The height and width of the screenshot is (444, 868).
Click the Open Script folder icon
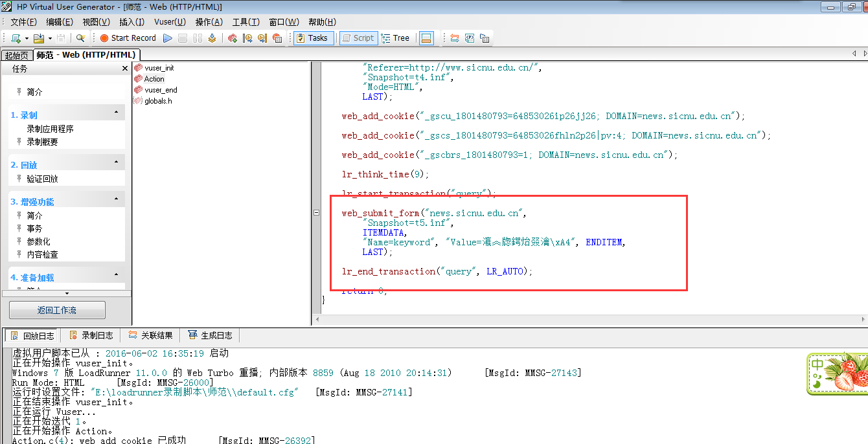(x=38, y=38)
